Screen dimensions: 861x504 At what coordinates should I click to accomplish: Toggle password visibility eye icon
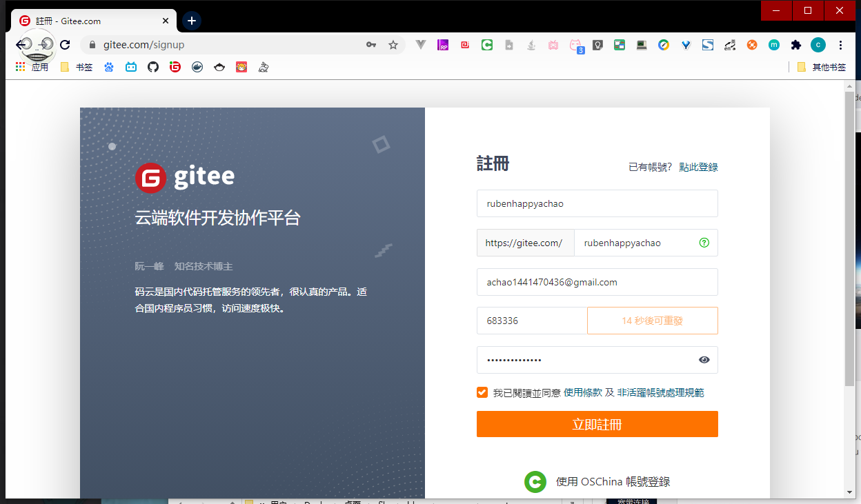(x=704, y=360)
